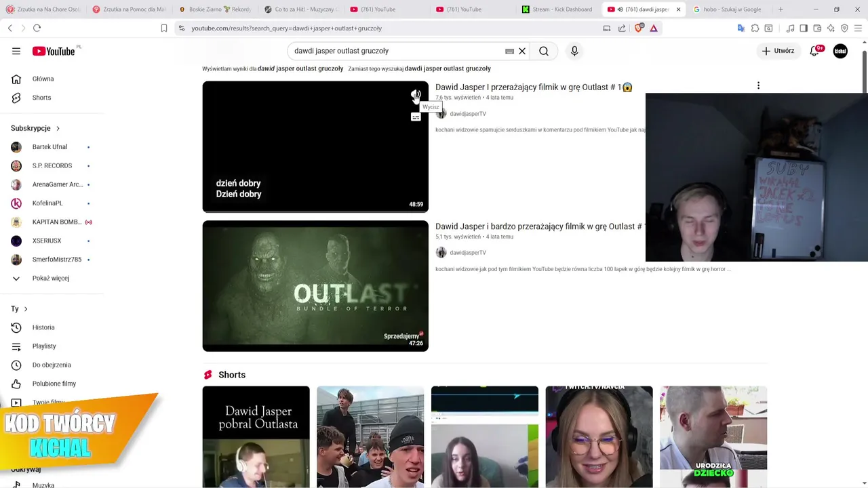Open Short 'Dawid Jasper pobral Outlasta'

pos(256,436)
